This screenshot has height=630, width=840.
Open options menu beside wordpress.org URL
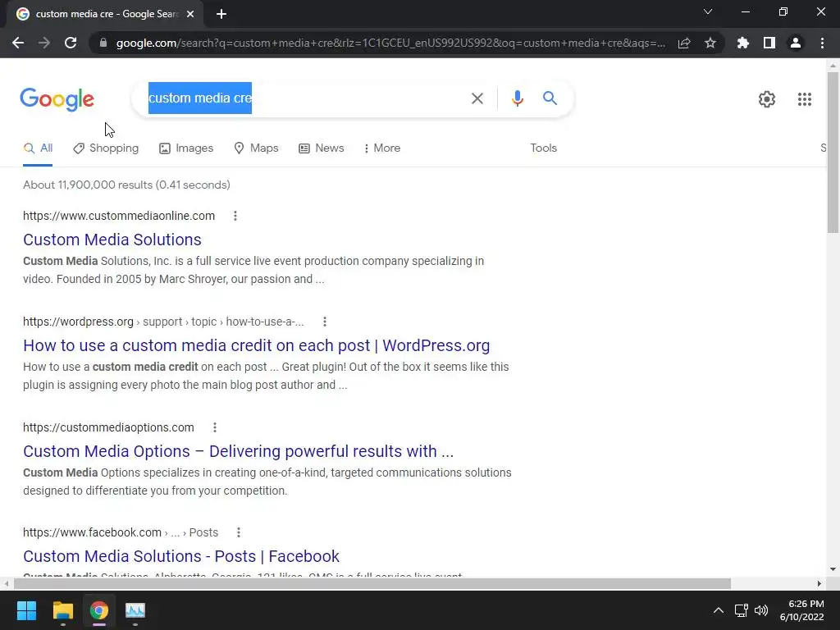click(x=325, y=322)
